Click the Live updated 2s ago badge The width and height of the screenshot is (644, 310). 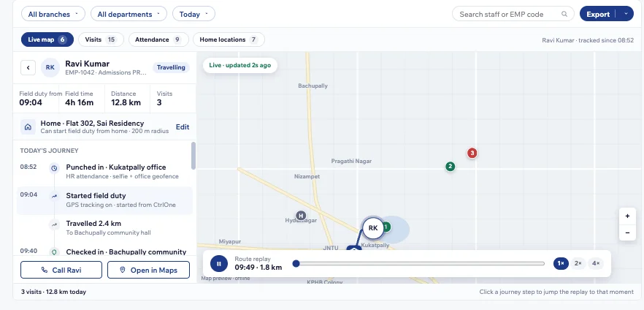[239, 65]
